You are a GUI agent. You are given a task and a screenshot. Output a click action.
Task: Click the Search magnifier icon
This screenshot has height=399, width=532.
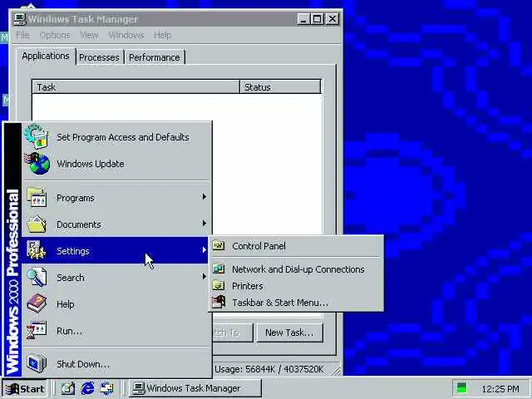pos(37,277)
